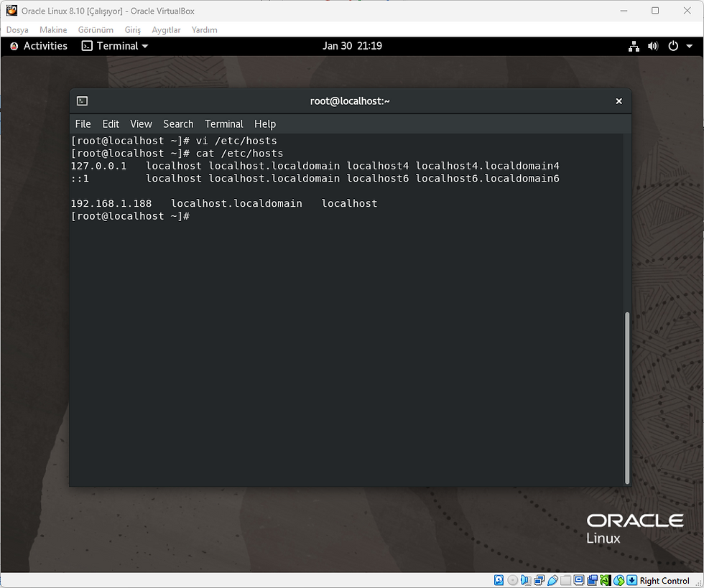Click 'localhost6.localdomain6' text in terminal
The height and width of the screenshot is (588, 704).
pyautogui.click(x=487, y=179)
